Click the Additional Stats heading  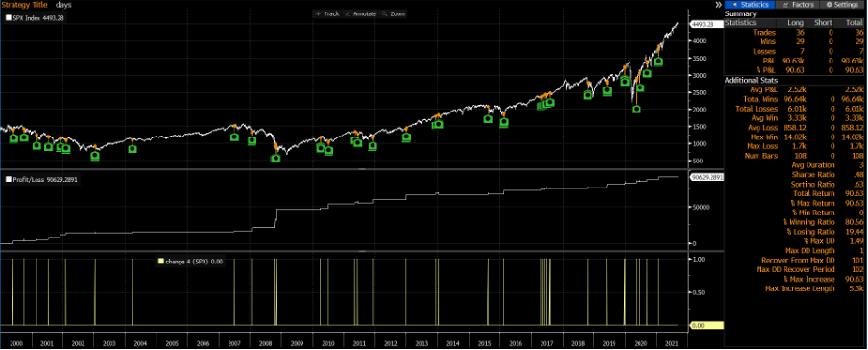(x=751, y=81)
